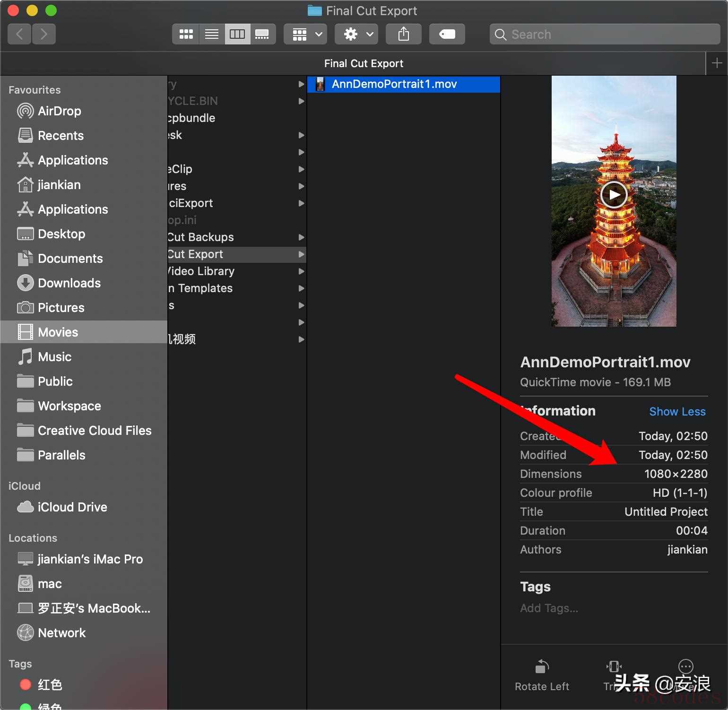Click the More actions icon
The height and width of the screenshot is (710, 728).
point(685,667)
